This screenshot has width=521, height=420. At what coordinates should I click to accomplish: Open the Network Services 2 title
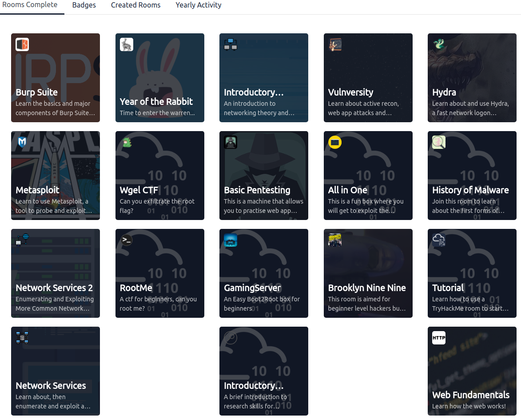(54, 288)
